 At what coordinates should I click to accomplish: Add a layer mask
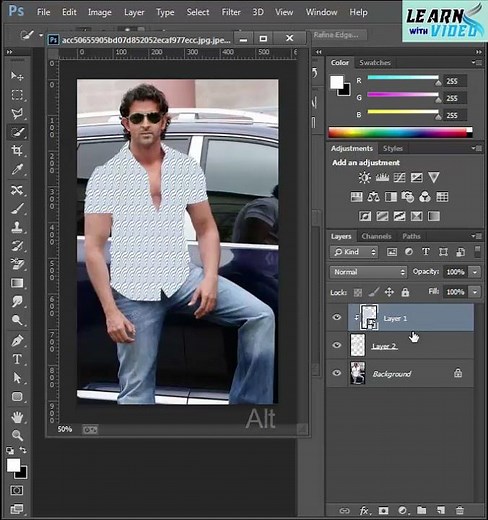(383, 510)
